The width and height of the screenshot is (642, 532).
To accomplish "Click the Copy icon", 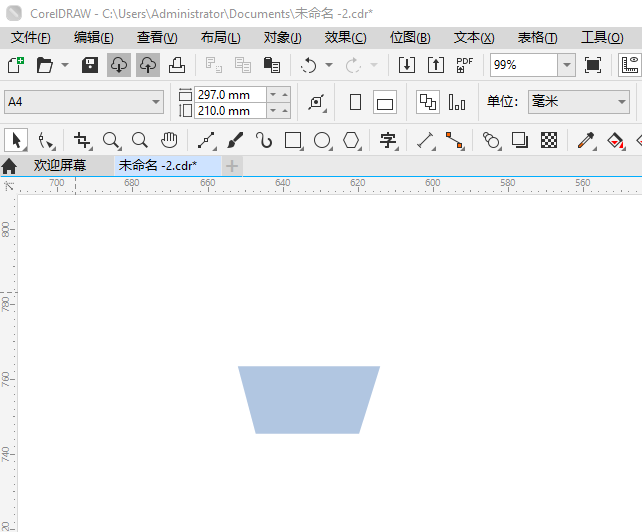I will click(x=243, y=65).
